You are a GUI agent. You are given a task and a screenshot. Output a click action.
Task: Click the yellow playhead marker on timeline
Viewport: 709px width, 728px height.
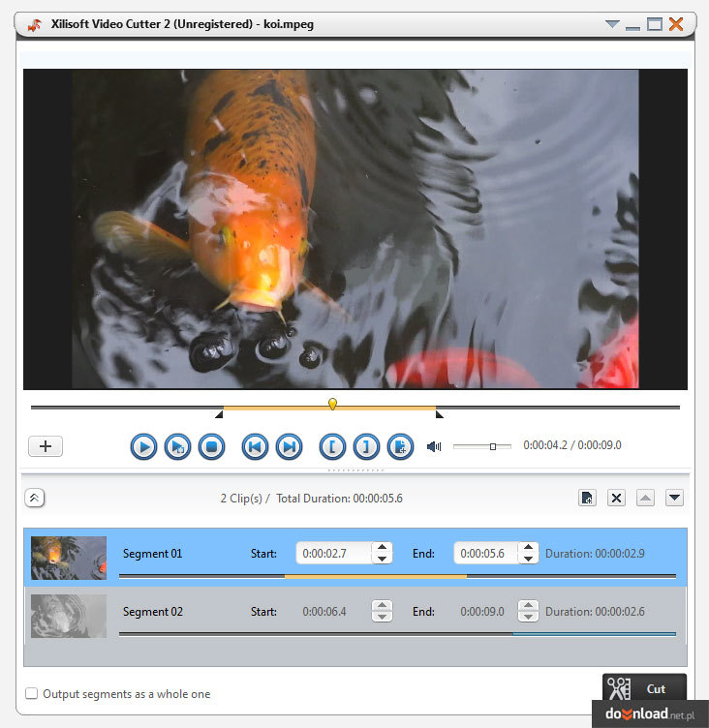pos(332,404)
